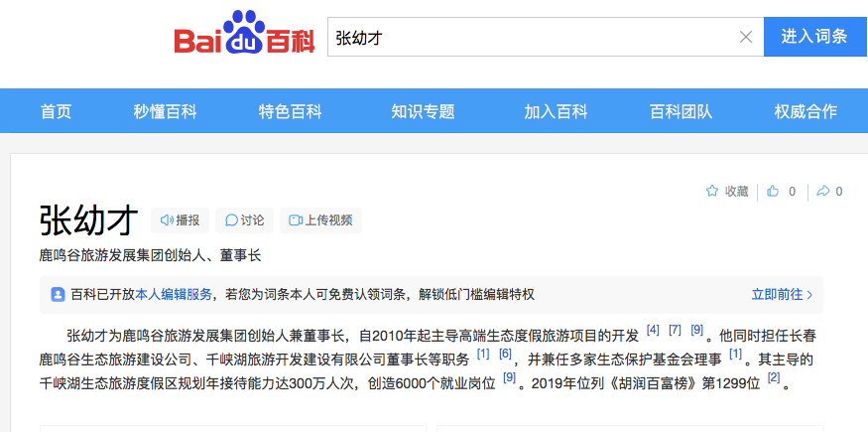Image resolution: width=868 pixels, height=432 pixels.
Task: Clear the search box with X icon
Action: click(x=746, y=38)
